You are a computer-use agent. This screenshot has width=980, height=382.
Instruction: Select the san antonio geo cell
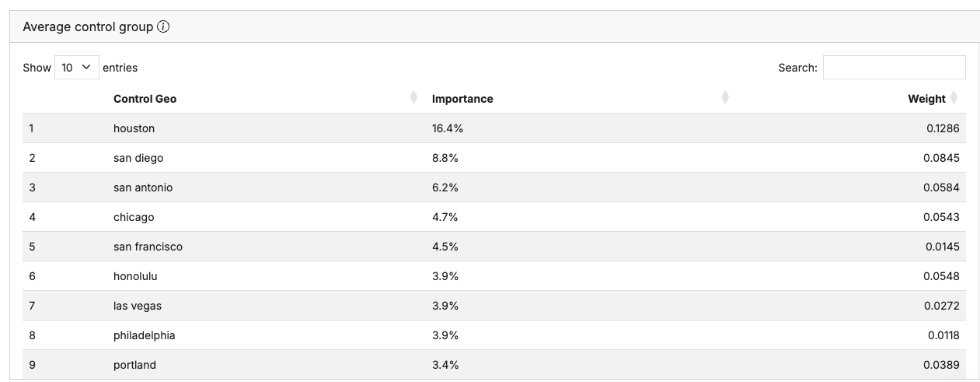click(143, 187)
